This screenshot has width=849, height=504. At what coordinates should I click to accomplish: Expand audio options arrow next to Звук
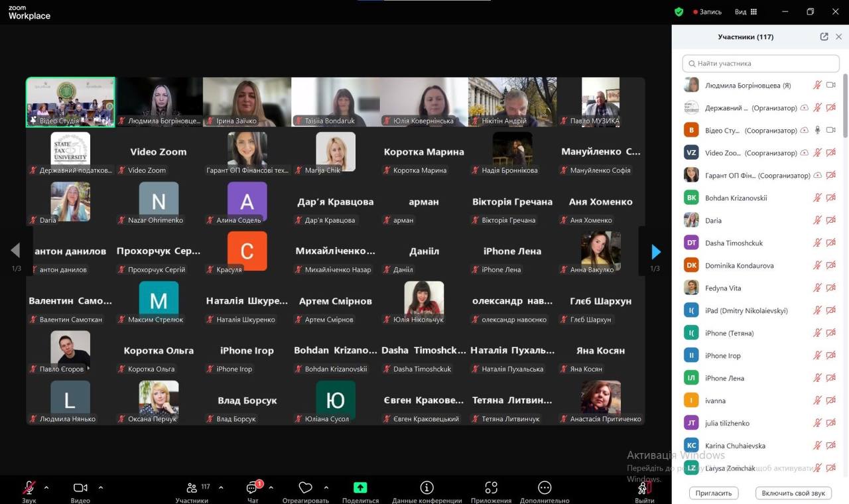click(x=46, y=487)
